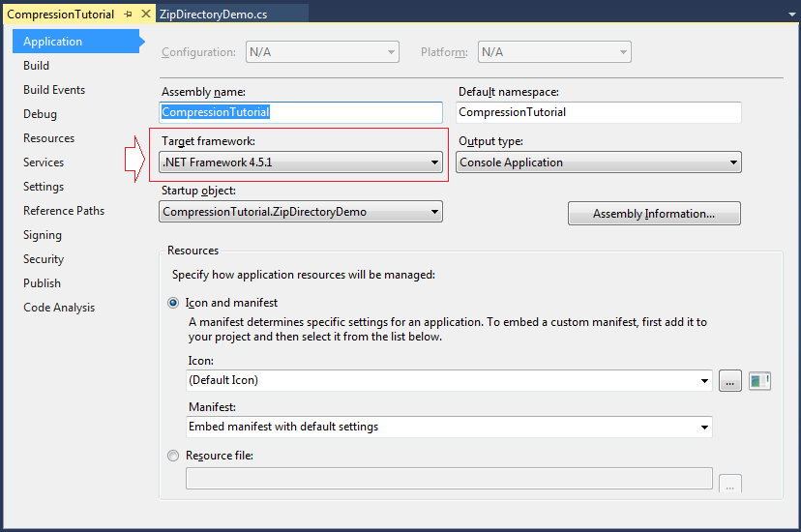This screenshot has width=801, height=532.
Task: Go to the Services page
Action: (44, 163)
